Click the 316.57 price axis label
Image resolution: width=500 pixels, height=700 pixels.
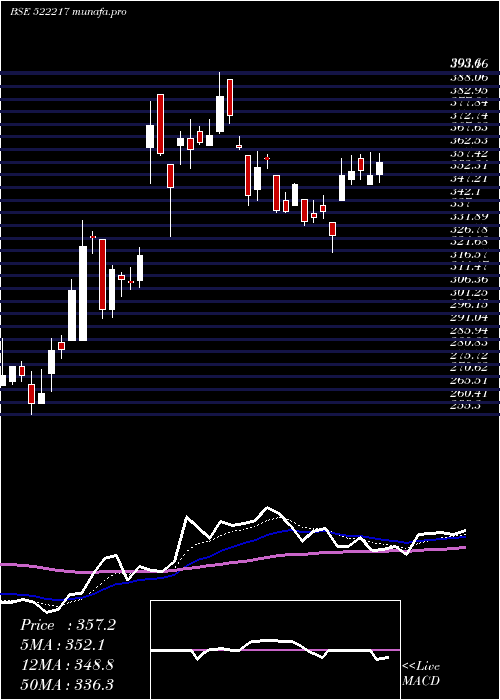(x=469, y=255)
